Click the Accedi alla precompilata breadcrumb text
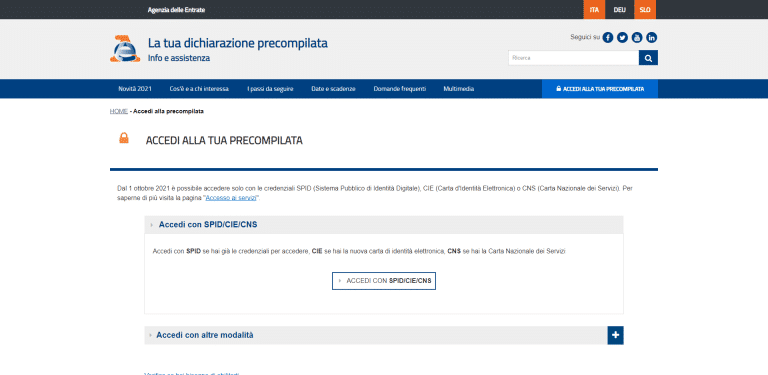Screen dimensions: 768x375 coord(168,111)
